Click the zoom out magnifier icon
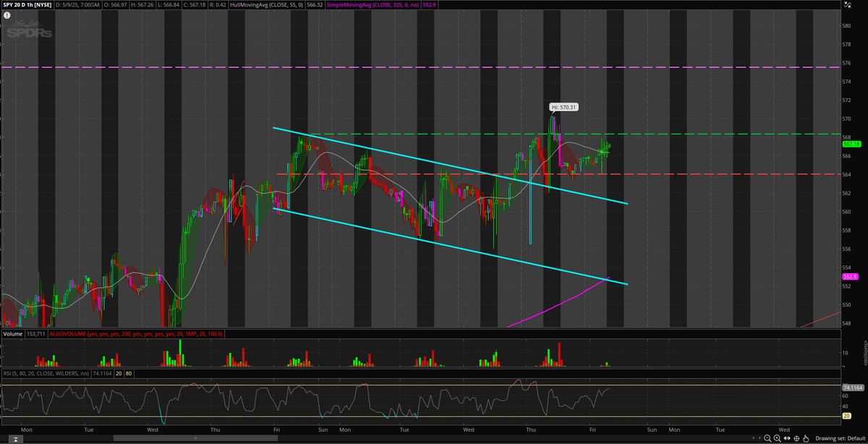Viewport: 868px width, 444px height. 767,438
